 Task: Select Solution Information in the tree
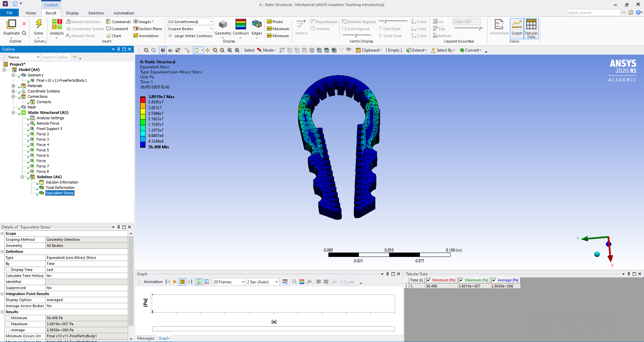point(62,182)
